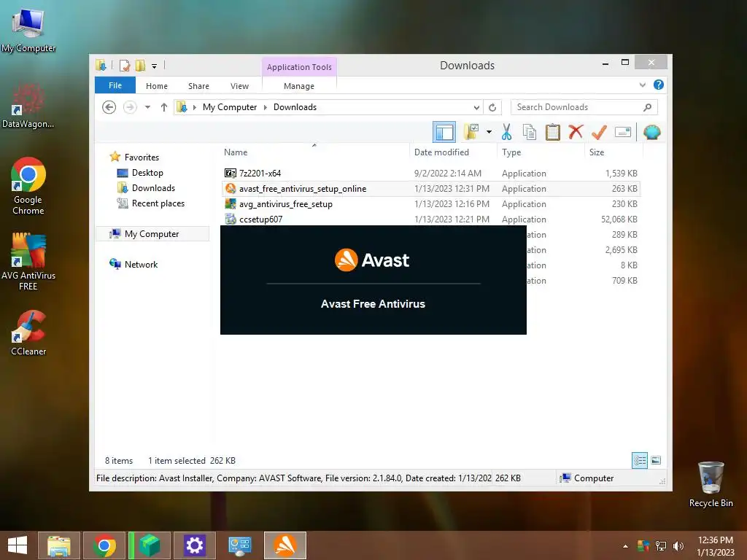Image resolution: width=747 pixels, height=560 pixels.
Task: Switch to Details view in status bar
Action: 639,461
